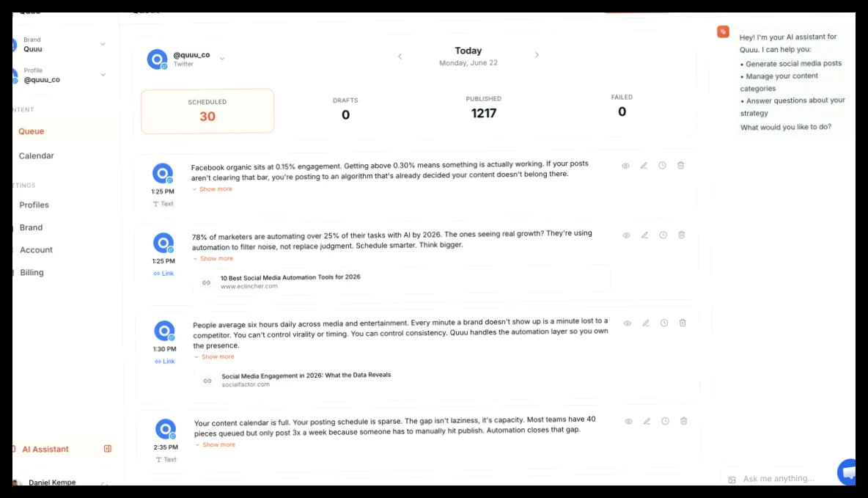Go to Billing settings
Image resolution: width=868 pixels, height=498 pixels.
pos(32,273)
